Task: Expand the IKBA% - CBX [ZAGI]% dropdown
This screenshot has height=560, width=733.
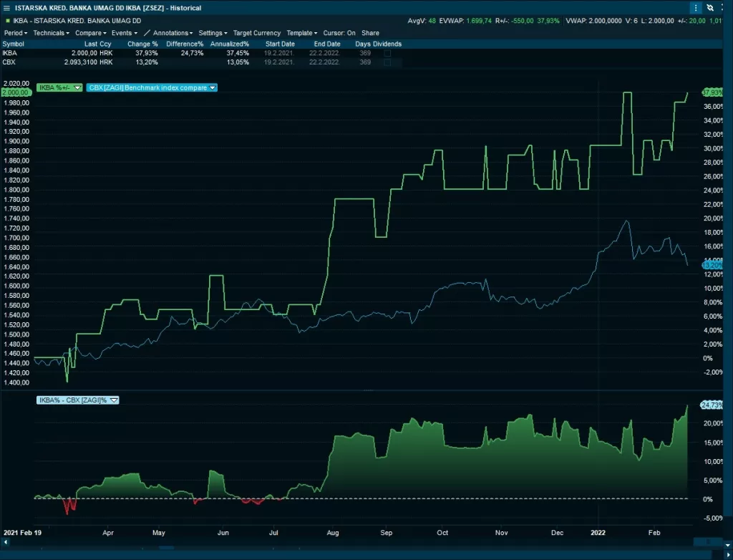Action: [114, 400]
